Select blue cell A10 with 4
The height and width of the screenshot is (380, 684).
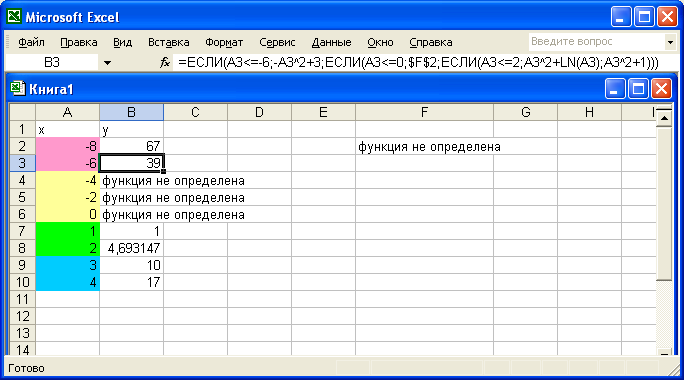tap(67, 282)
